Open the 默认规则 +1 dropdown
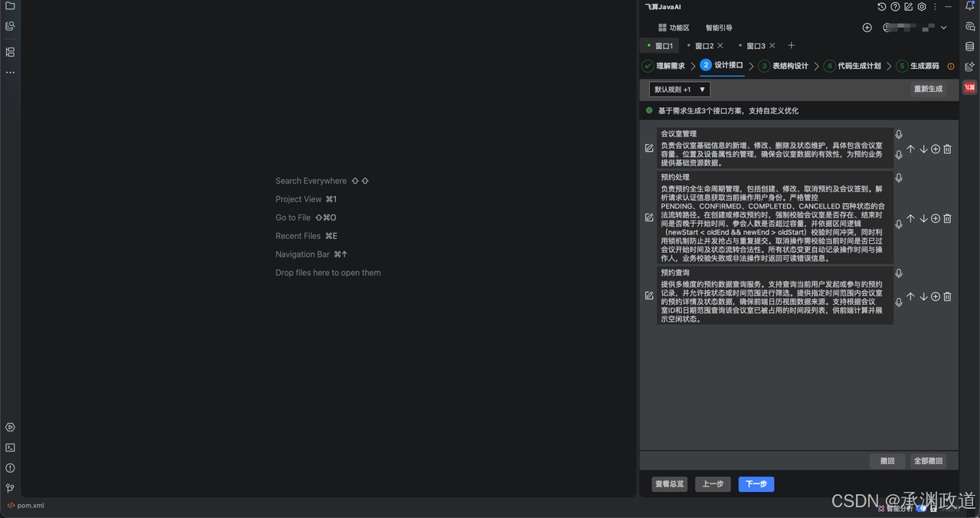This screenshot has width=980, height=518. coord(680,90)
